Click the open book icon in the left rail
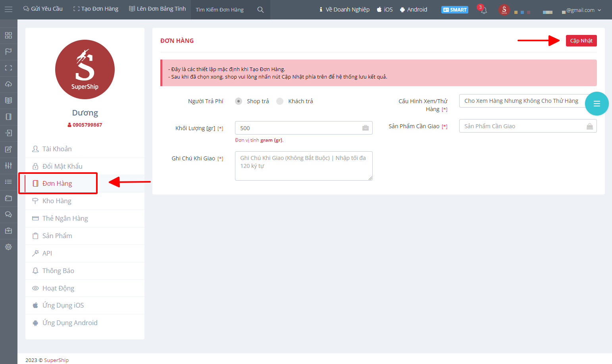The width and height of the screenshot is (612, 364). 8,100
